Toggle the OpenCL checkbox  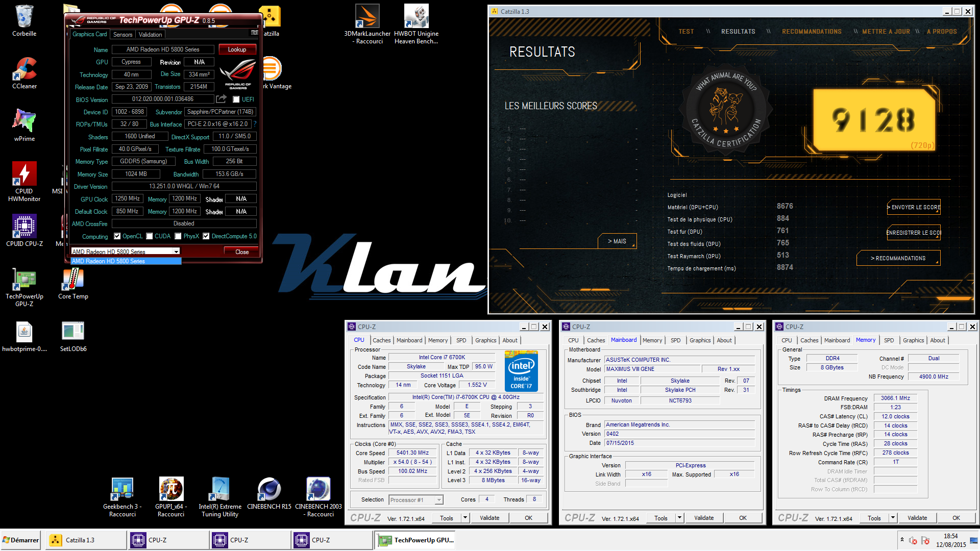117,236
